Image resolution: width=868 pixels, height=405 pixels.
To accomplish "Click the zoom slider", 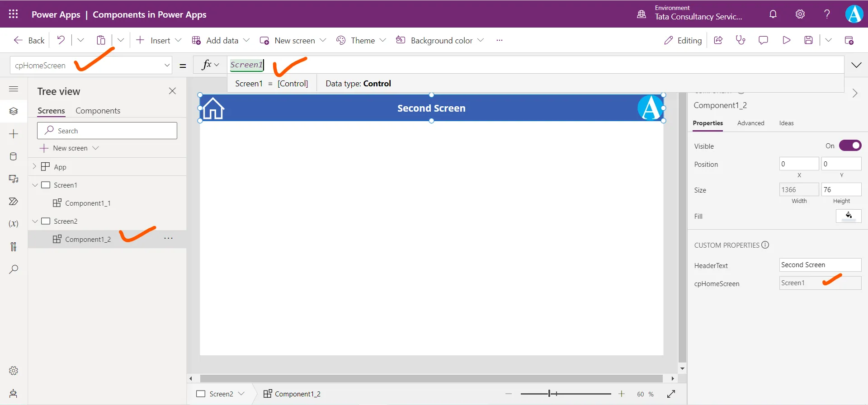I will click(x=566, y=394).
